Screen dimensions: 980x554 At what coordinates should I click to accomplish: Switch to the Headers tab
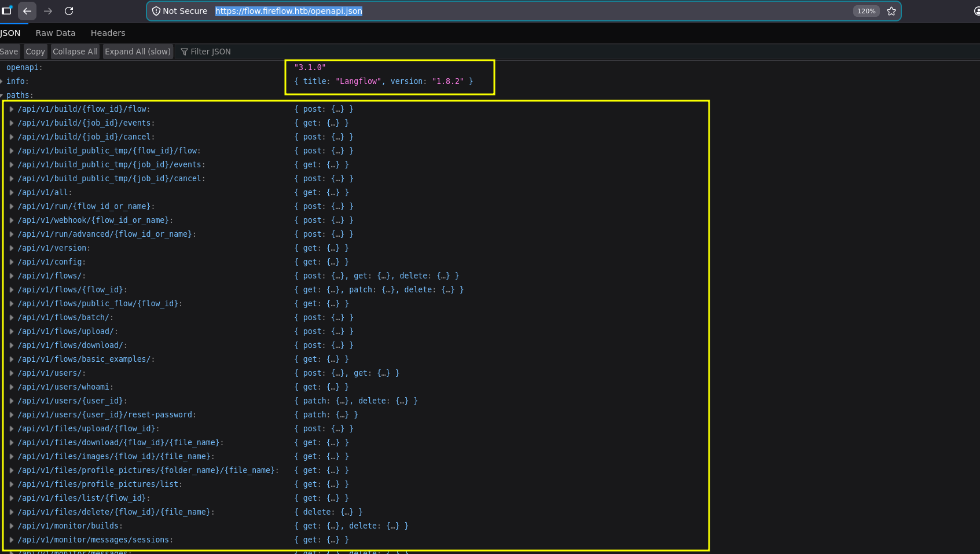pos(108,33)
